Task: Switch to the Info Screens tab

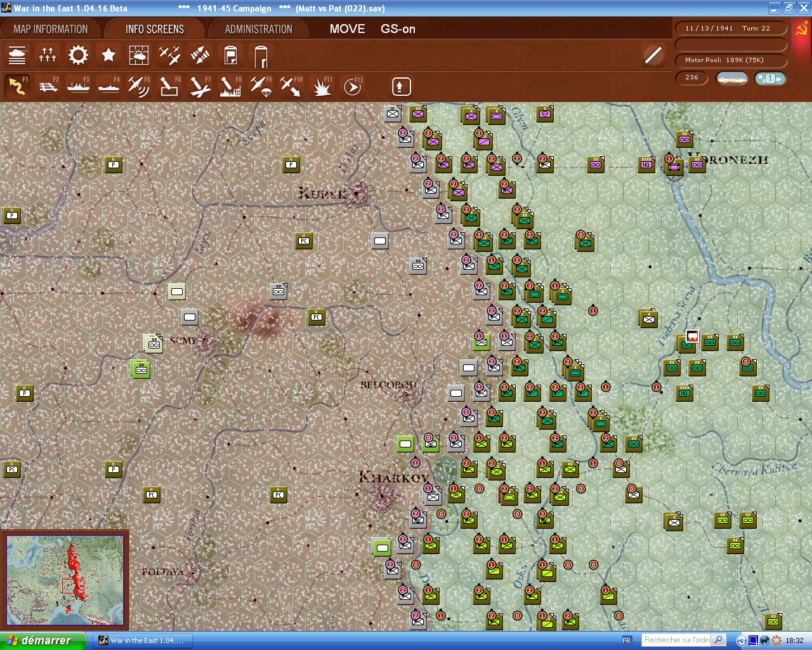Action: coord(155,29)
